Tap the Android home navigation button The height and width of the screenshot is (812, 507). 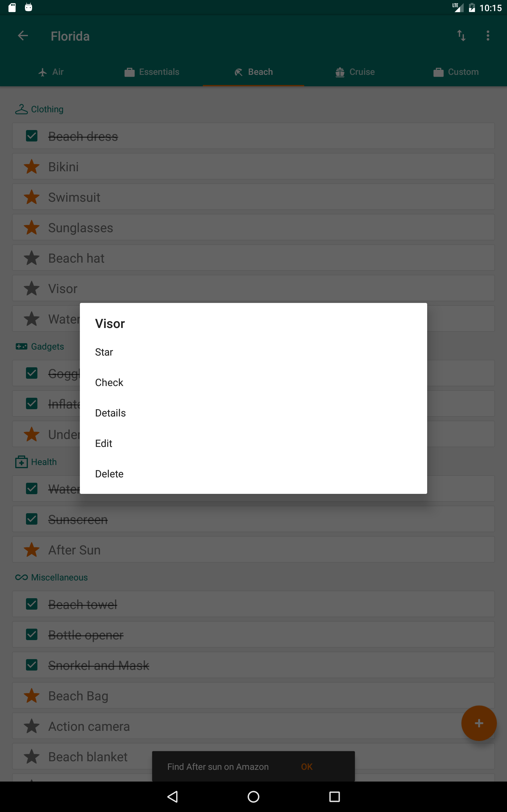[253, 796]
